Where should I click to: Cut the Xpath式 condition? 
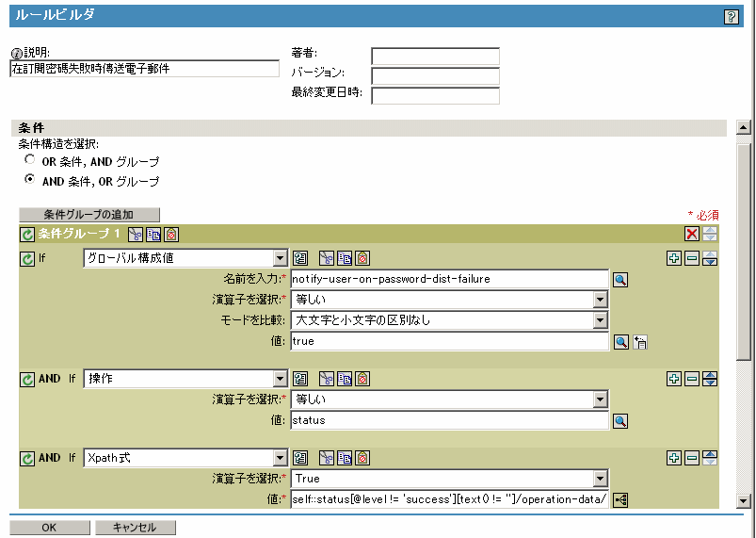click(x=327, y=458)
